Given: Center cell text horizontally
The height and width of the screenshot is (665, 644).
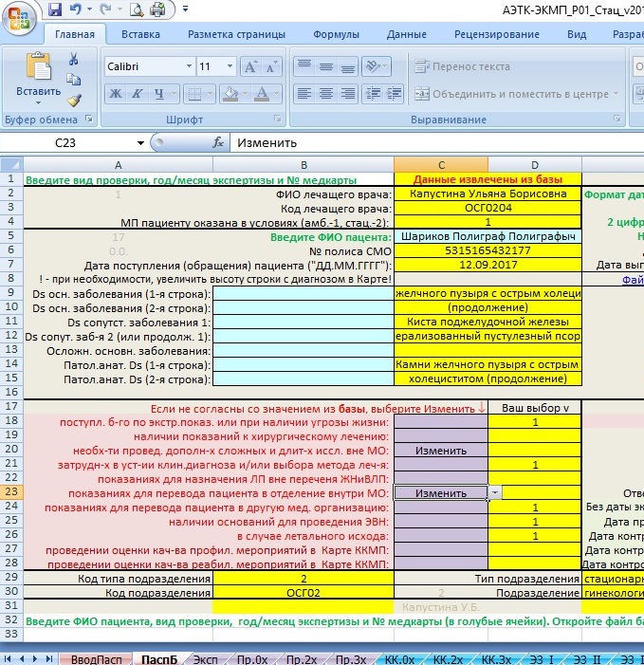Looking at the screenshot, I should tap(325, 94).
